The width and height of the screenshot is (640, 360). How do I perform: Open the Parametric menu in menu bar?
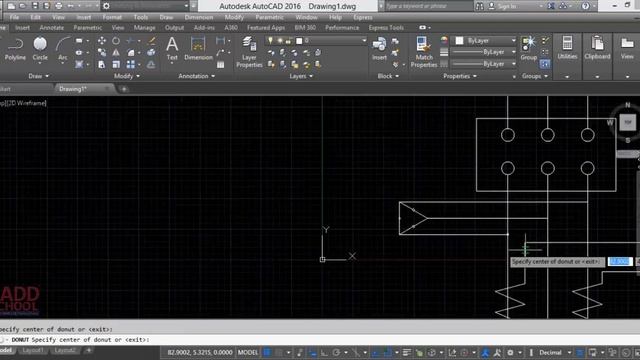(x=269, y=17)
